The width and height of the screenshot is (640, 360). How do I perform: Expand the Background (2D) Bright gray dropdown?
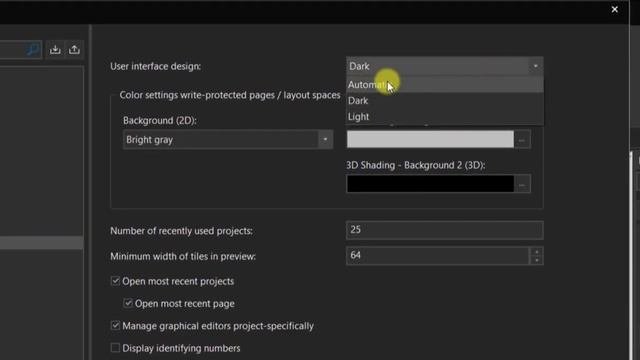325,140
